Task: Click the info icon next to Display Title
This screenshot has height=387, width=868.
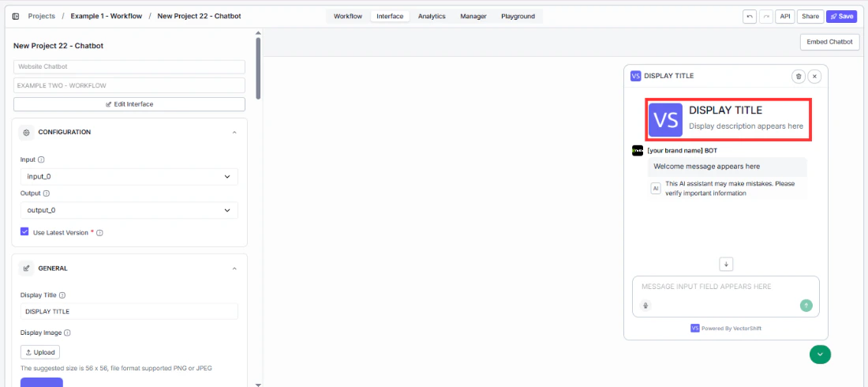Action: (x=62, y=295)
